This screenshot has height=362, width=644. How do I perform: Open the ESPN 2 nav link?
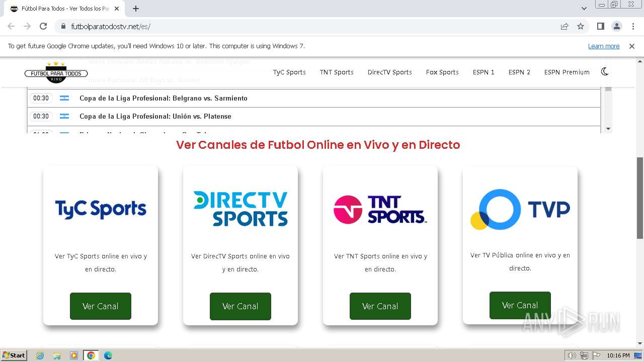click(519, 72)
